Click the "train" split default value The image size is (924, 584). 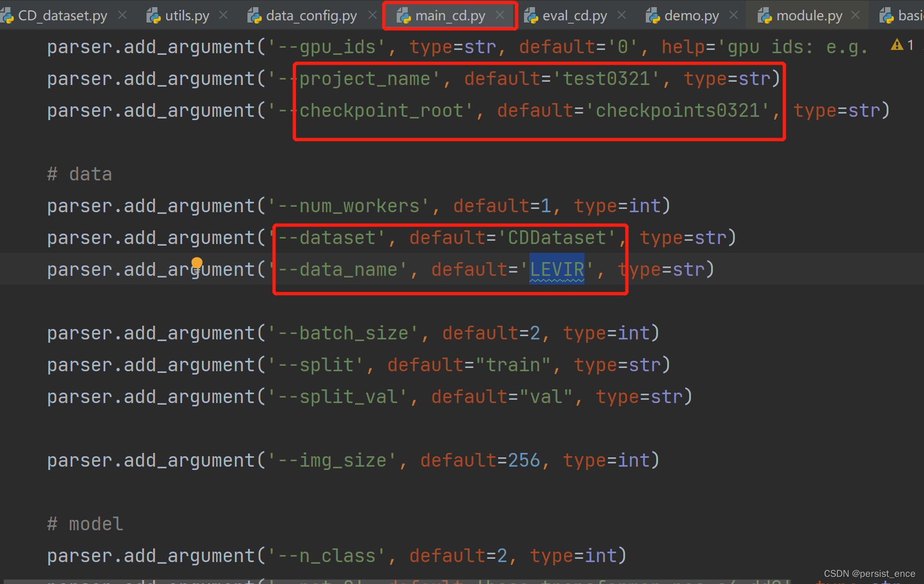513,365
